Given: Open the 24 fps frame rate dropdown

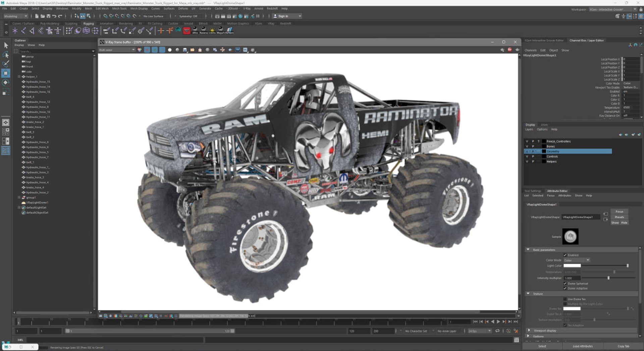Looking at the screenshot, I should pos(480,331).
